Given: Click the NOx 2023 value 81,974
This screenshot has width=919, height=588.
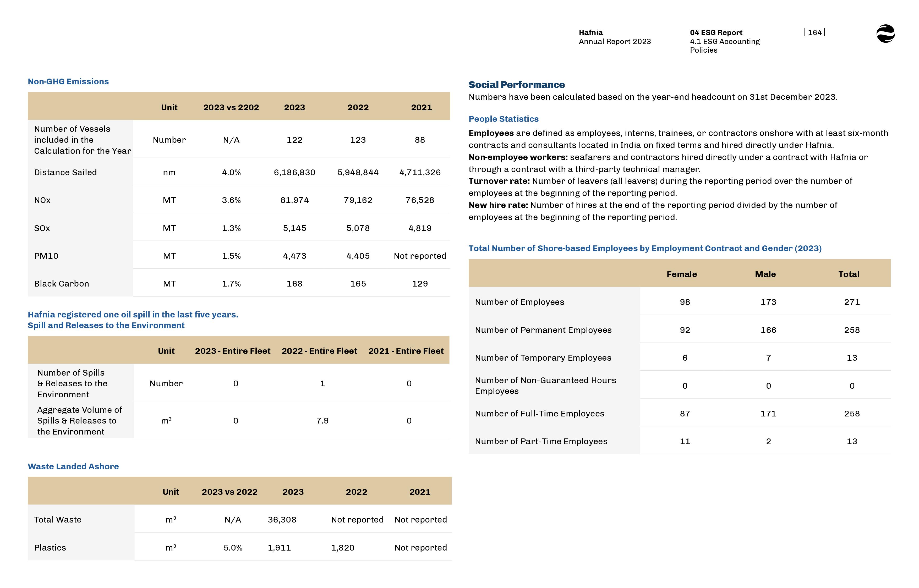Looking at the screenshot, I should pyautogui.click(x=294, y=200).
